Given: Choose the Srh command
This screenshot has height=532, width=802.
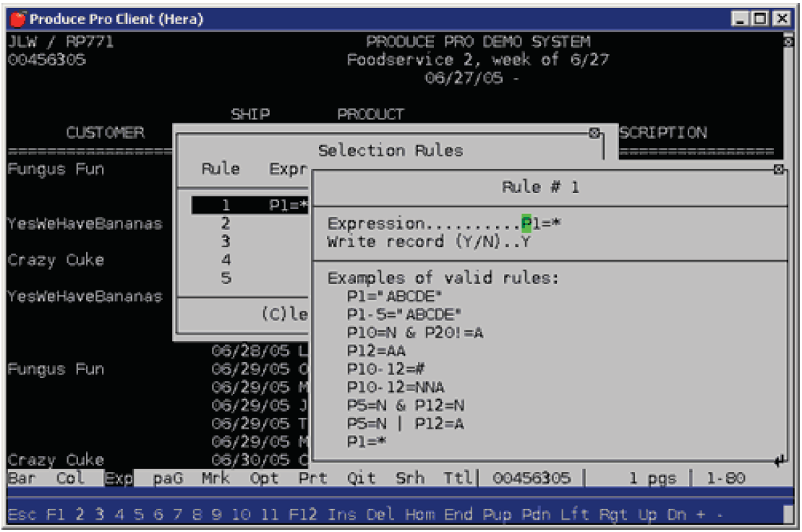Looking at the screenshot, I should click(x=410, y=479).
